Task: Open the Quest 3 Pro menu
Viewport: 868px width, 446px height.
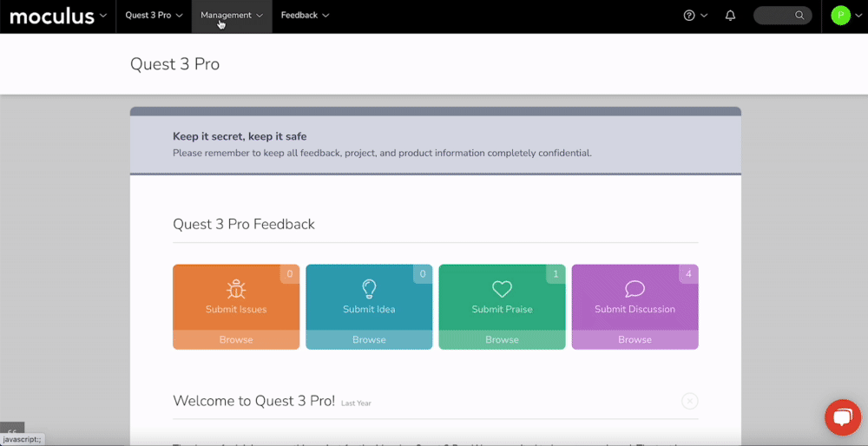Action: tap(154, 16)
